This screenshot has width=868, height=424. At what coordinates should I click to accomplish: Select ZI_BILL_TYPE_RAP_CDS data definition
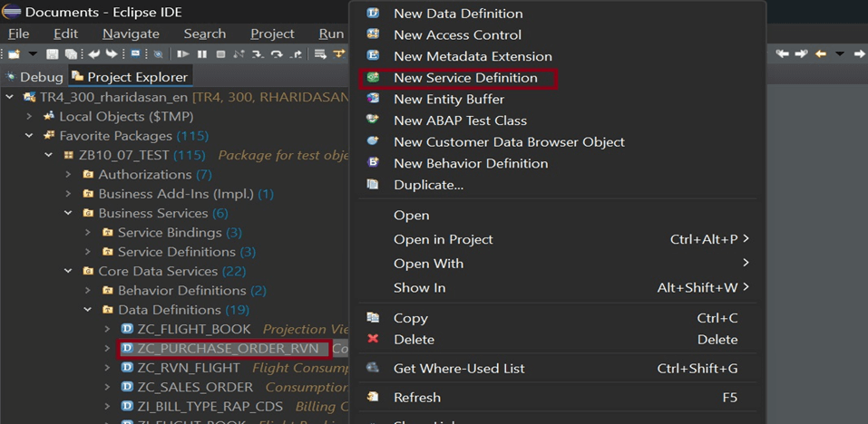click(210, 407)
